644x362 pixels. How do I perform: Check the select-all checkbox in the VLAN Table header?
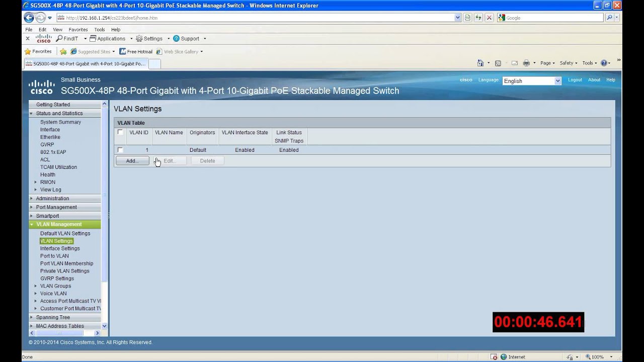click(120, 133)
